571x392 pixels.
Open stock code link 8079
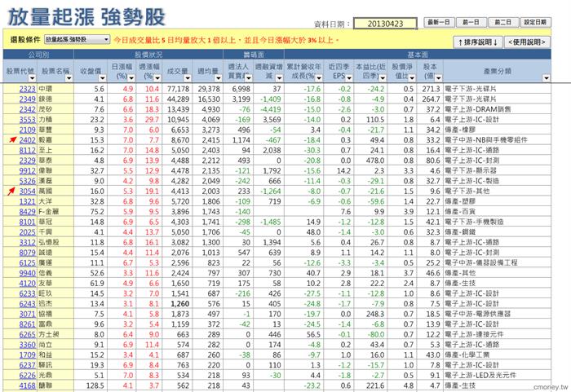pos(27,253)
